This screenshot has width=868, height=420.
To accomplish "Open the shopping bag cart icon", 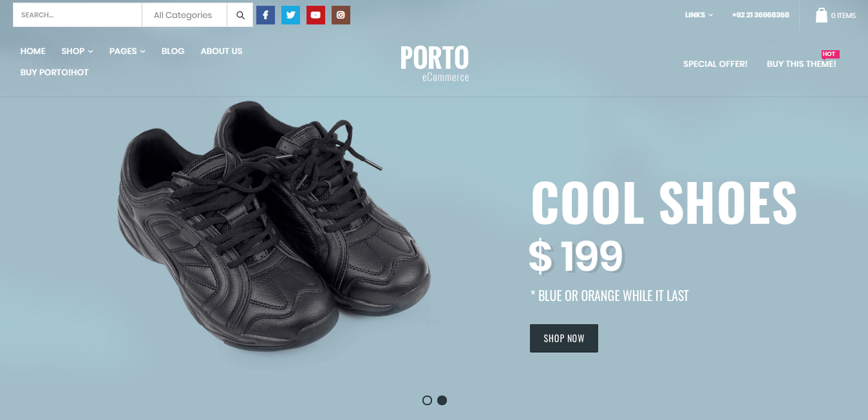I will click(822, 15).
